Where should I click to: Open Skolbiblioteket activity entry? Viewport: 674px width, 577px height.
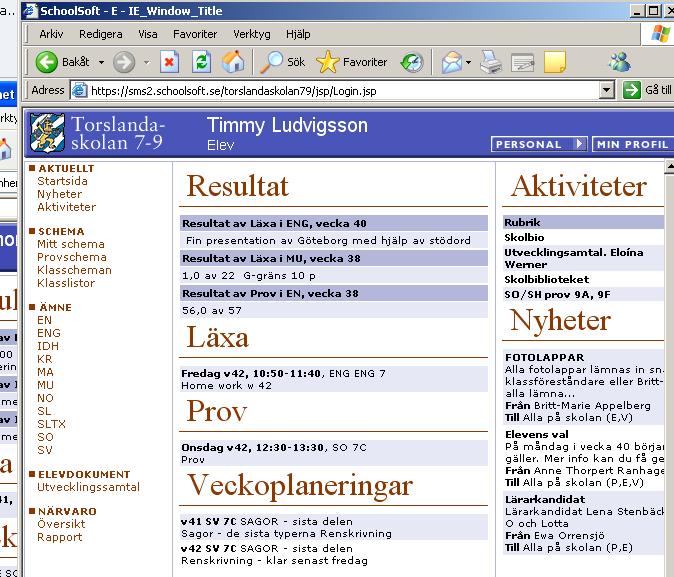click(x=546, y=279)
